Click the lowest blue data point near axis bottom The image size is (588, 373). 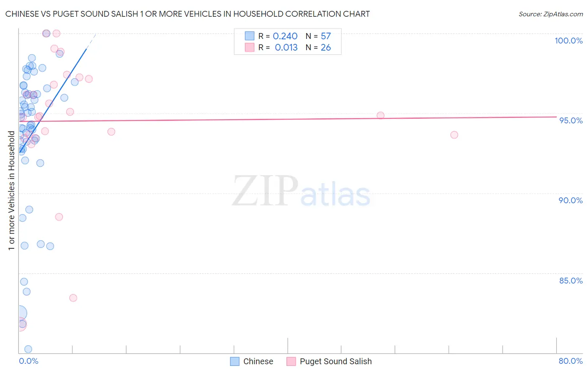(x=28, y=349)
